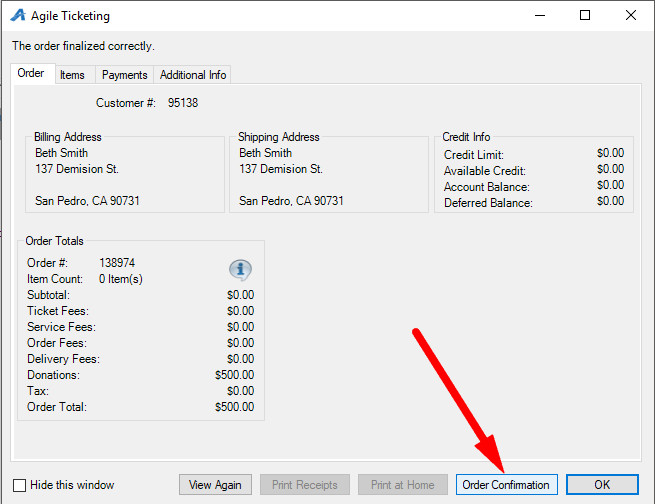Image resolution: width=655 pixels, height=504 pixels.
Task: Click San Pedro, CA 90731 in Shipping Address
Action: coord(291,201)
